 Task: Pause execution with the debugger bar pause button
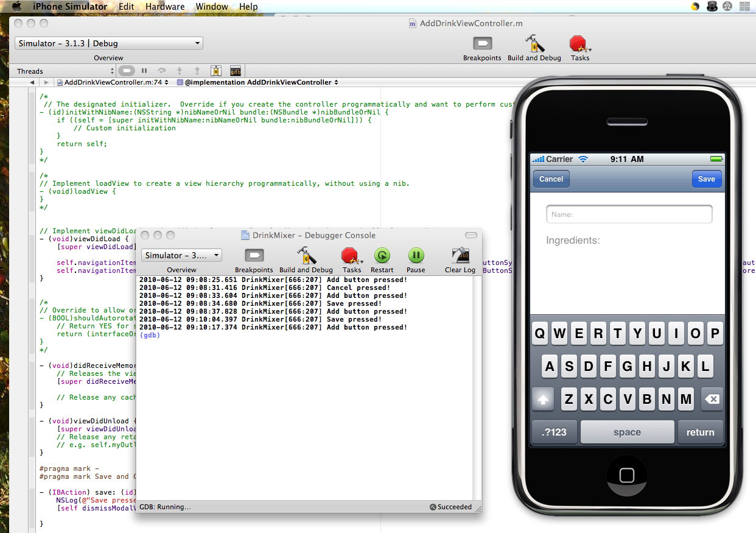click(144, 71)
